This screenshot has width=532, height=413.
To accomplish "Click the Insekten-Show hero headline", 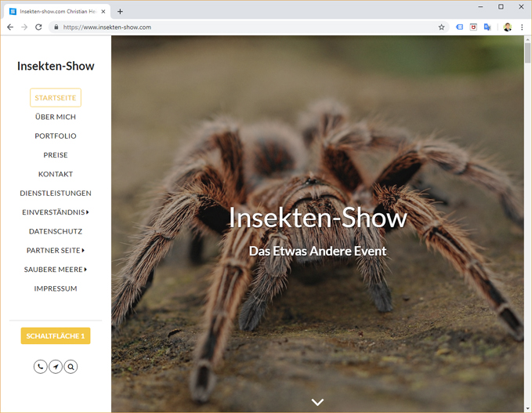I will [317, 218].
